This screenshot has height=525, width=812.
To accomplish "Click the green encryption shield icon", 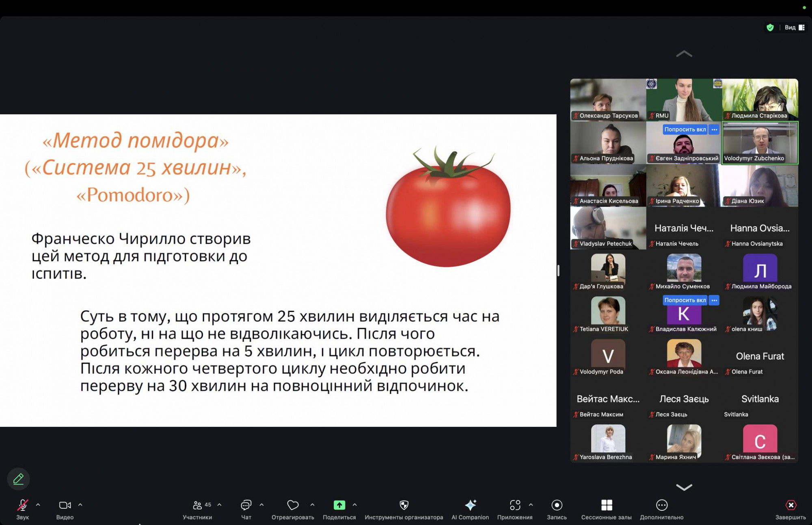I will tap(770, 28).
